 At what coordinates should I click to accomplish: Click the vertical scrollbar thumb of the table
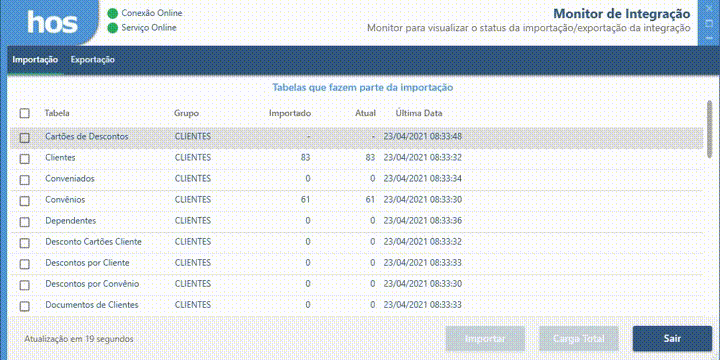[x=710, y=129]
